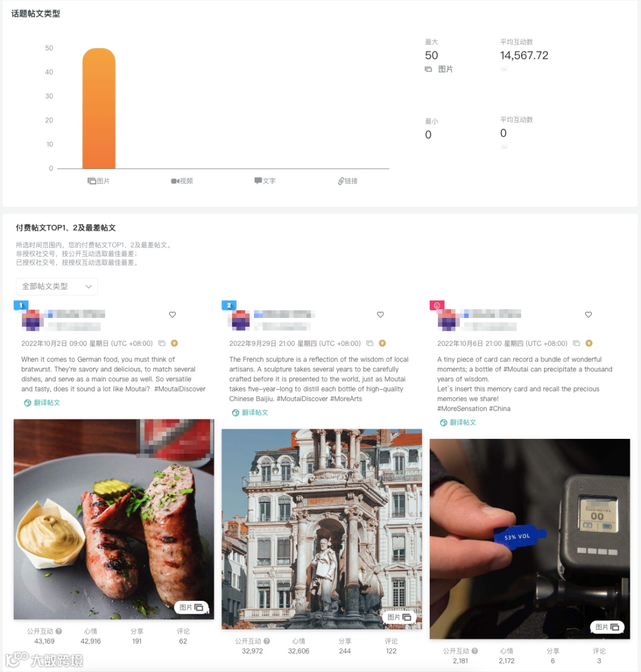The width and height of the screenshot is (641, 672).
Task: Click the heart icon on post ranked 2
Action: [x=380, y=314]
